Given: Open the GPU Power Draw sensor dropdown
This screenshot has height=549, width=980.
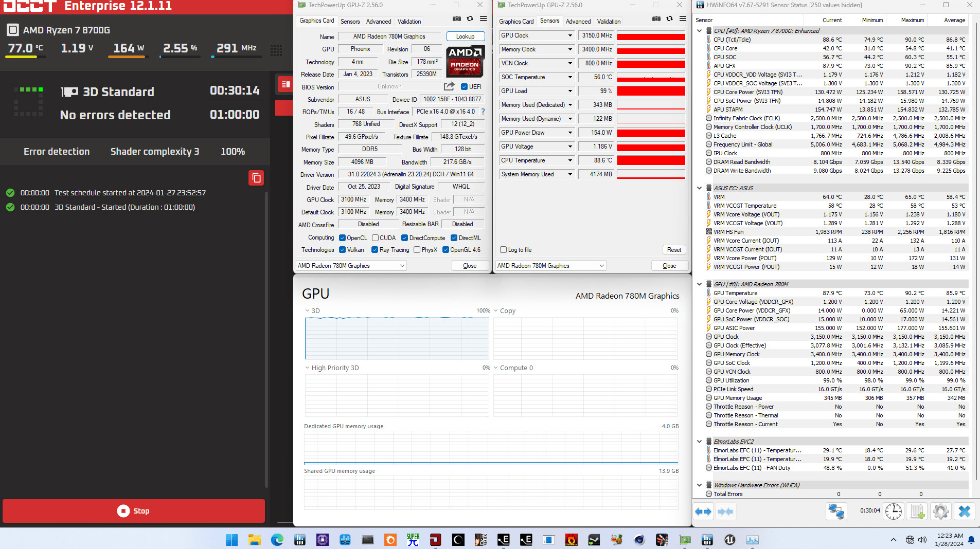Looking at the screenshot, I should click(x=570, y=133).
